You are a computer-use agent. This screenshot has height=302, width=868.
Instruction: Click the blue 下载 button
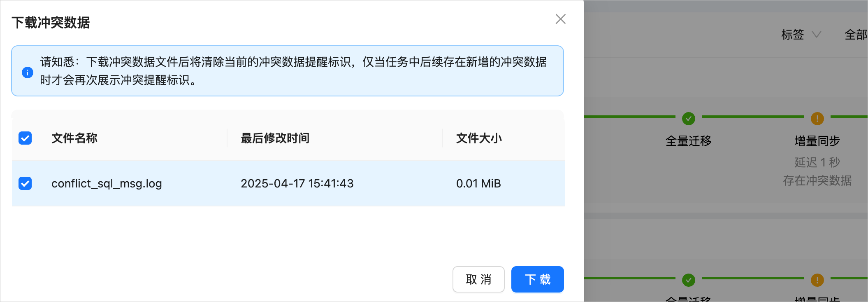tap(537, 279)
